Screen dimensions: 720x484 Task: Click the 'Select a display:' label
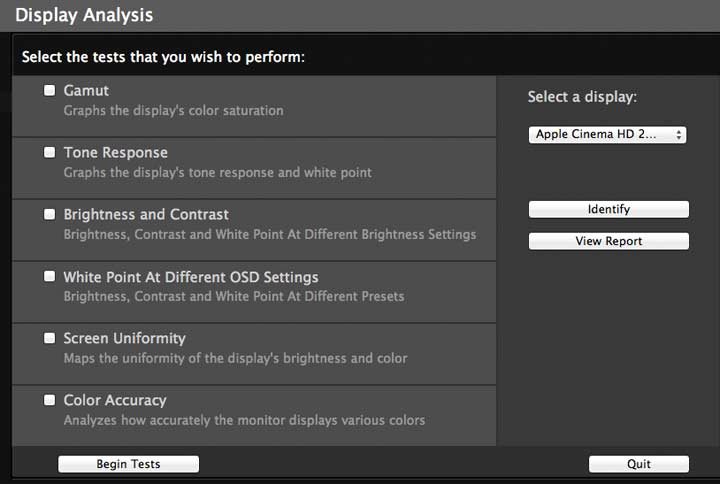pyautogui.click(x=582, y=97)
